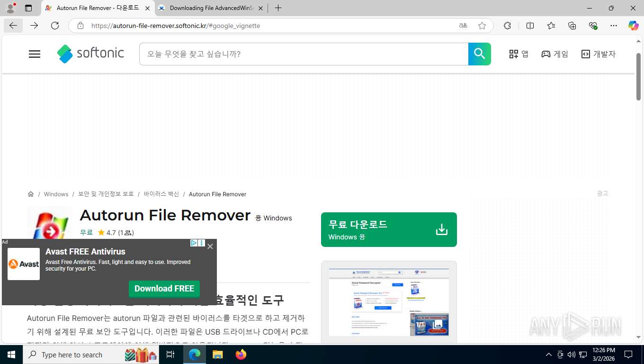Go back to previous page
Screen dimensions: 644x364
click(x=13, y=26)
